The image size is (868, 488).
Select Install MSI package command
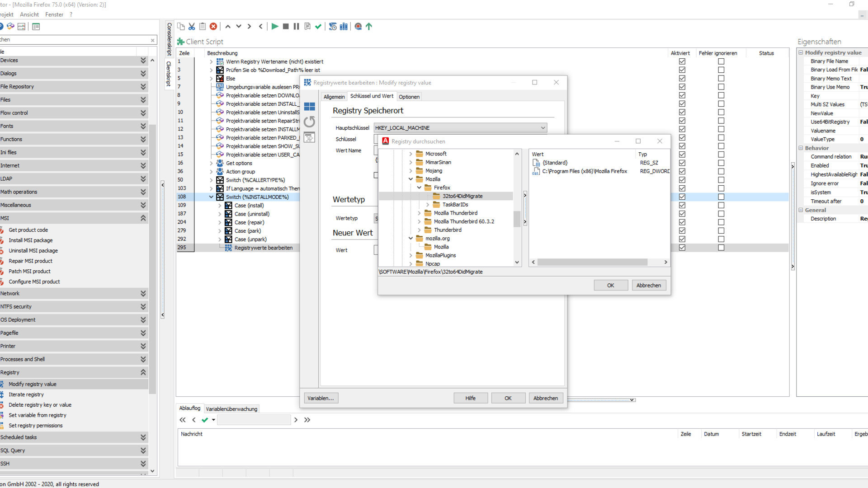30,240
